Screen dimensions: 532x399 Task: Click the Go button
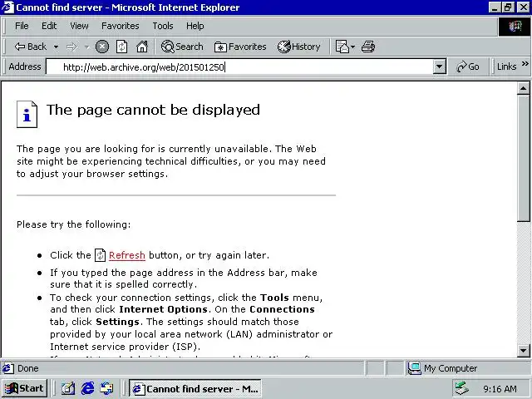[468, 66]
